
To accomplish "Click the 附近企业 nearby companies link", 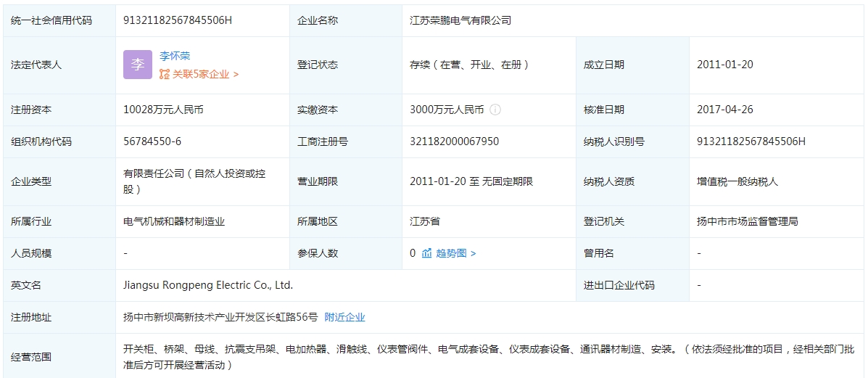I will (x=344, y=317).
